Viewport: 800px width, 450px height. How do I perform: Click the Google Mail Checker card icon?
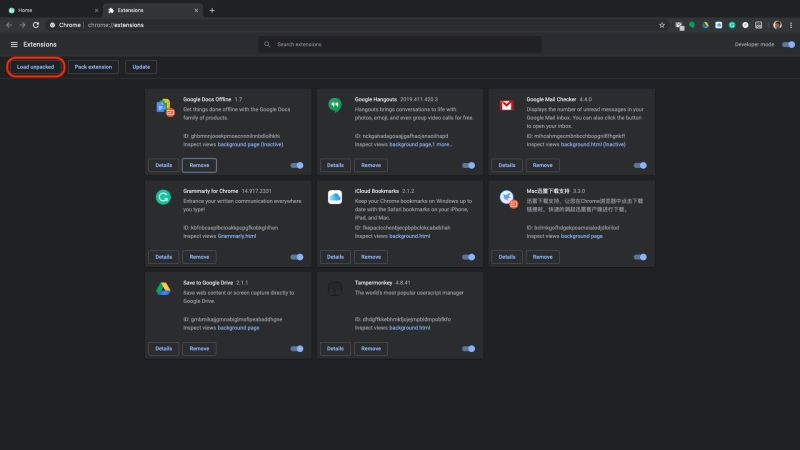(x=506, y=105)
